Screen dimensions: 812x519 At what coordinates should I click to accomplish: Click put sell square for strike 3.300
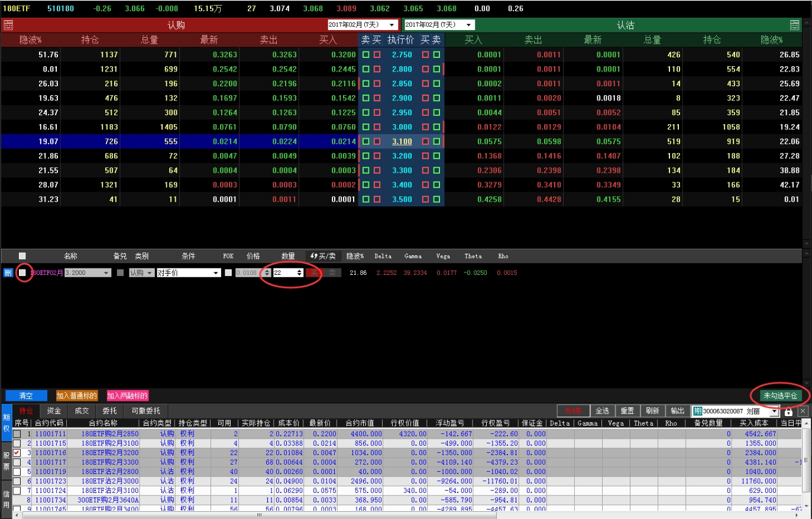pos(436,170)
